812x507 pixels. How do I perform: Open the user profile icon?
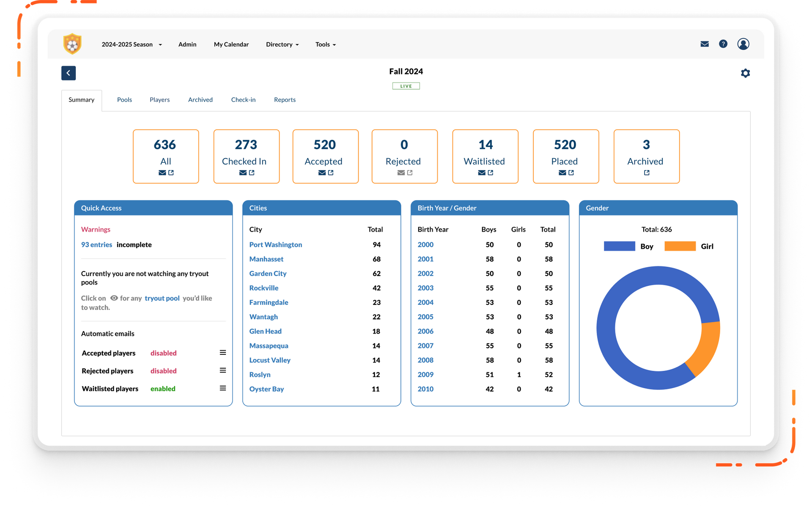[743, 44]
